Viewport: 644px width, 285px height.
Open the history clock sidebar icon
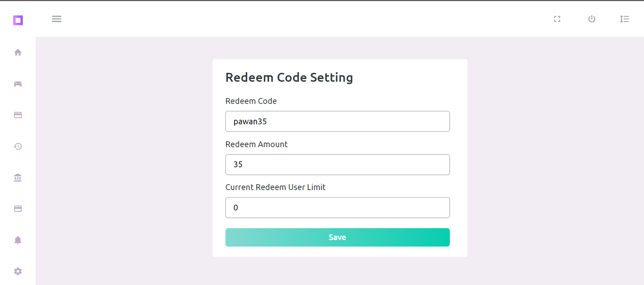18,146
